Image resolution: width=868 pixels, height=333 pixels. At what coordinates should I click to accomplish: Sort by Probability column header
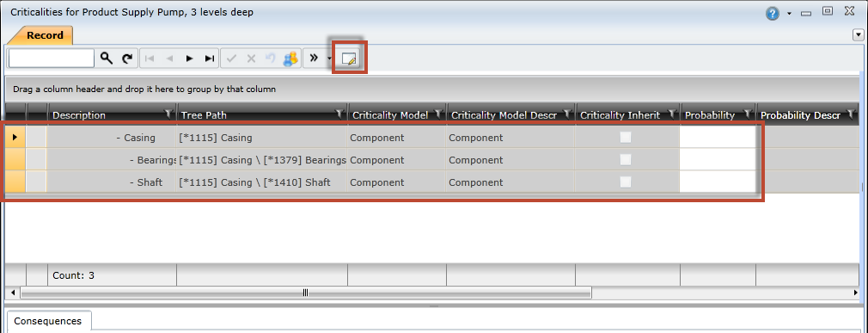(x=710, y=115)
